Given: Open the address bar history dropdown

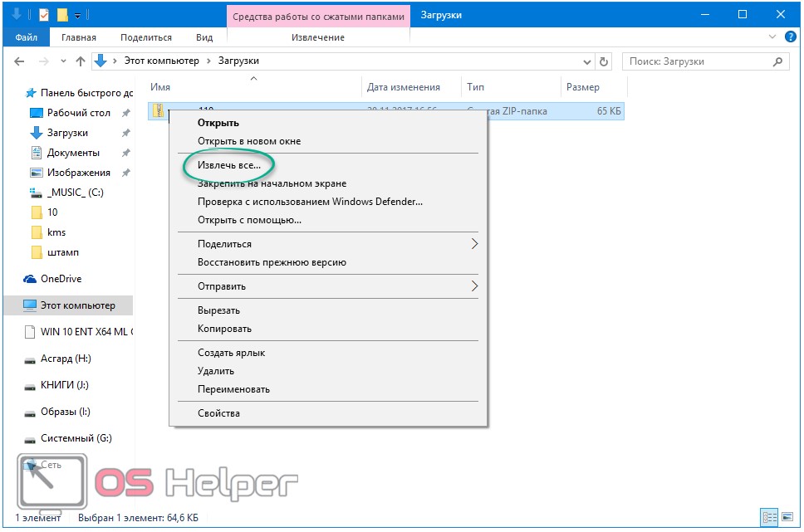Looking at the screenshot, I should click(x=586, y=61).
